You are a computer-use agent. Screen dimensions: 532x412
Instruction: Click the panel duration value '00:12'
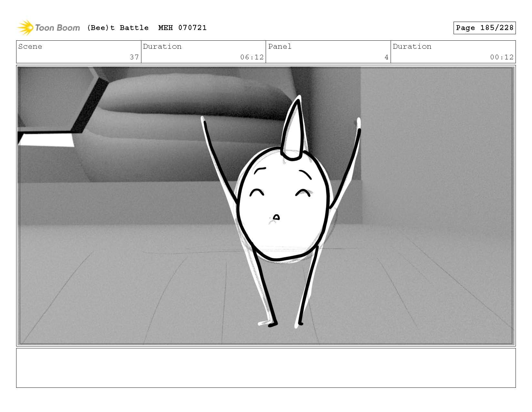pos(502,57)
